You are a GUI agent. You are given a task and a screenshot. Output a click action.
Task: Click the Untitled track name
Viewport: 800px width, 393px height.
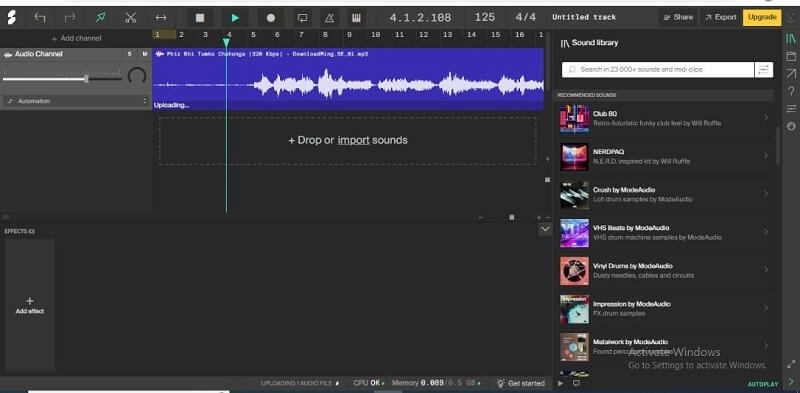(584, 17)
